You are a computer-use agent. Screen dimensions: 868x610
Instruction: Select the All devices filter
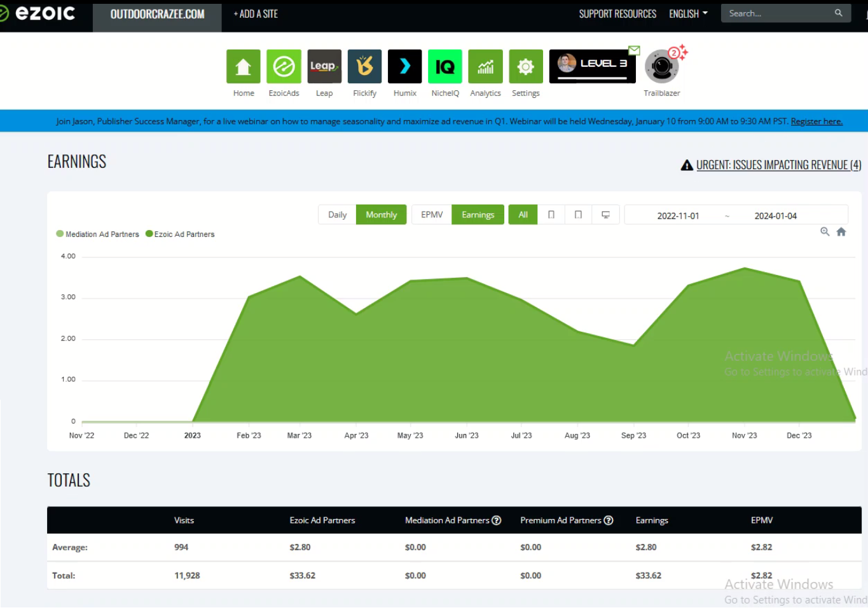point(523,215)
